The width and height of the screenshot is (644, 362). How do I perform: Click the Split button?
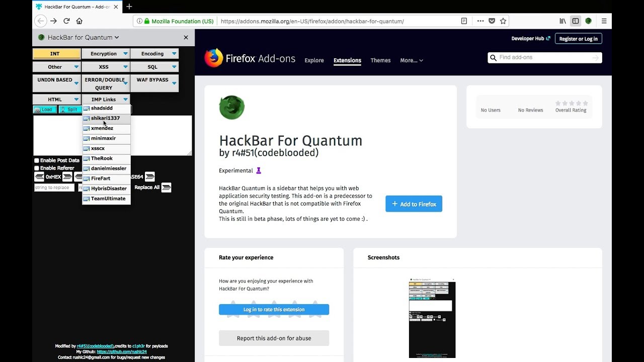click(70, 110)
